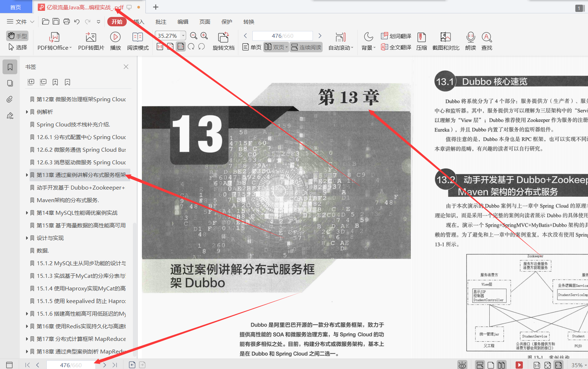The image size is (588, 369).
Task: Expand 第16章 Redis bookmark
Action: (27, 326)
